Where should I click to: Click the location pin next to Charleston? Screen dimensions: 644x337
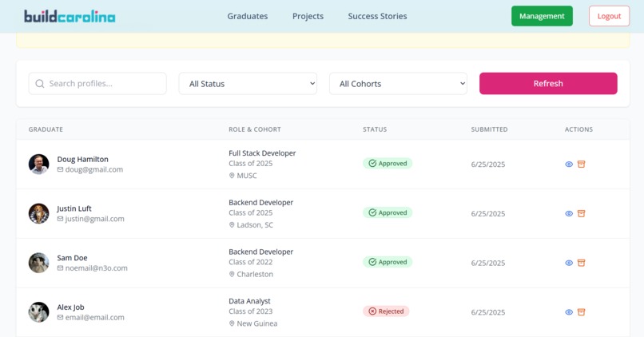[x=232, y=274]
